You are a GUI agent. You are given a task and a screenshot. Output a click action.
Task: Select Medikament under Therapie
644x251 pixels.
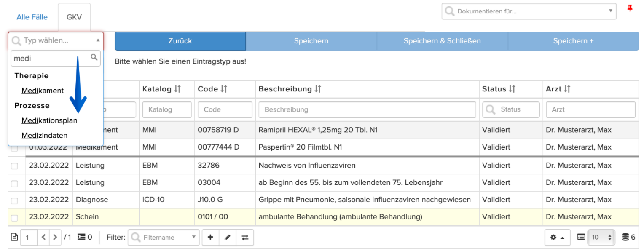point(43,91)
